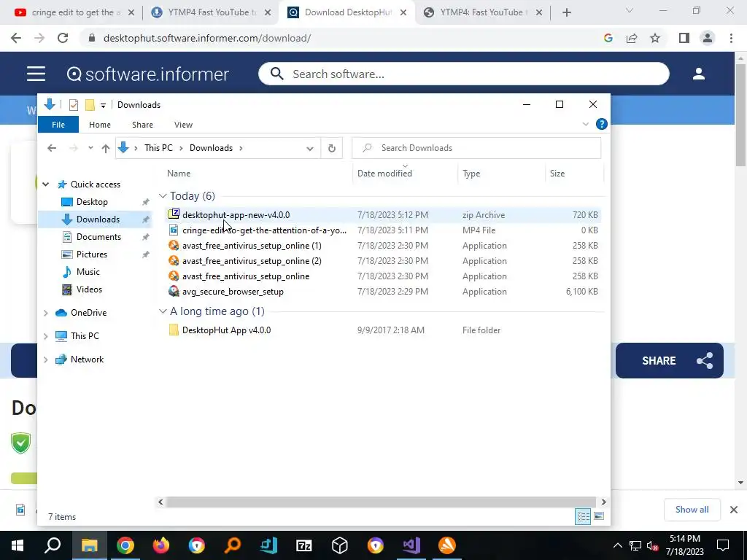Image resolution: width=747 pixels, height=560 pixels.
Task: Click the muted volume icon in the system tray
Action: (653, 545)
